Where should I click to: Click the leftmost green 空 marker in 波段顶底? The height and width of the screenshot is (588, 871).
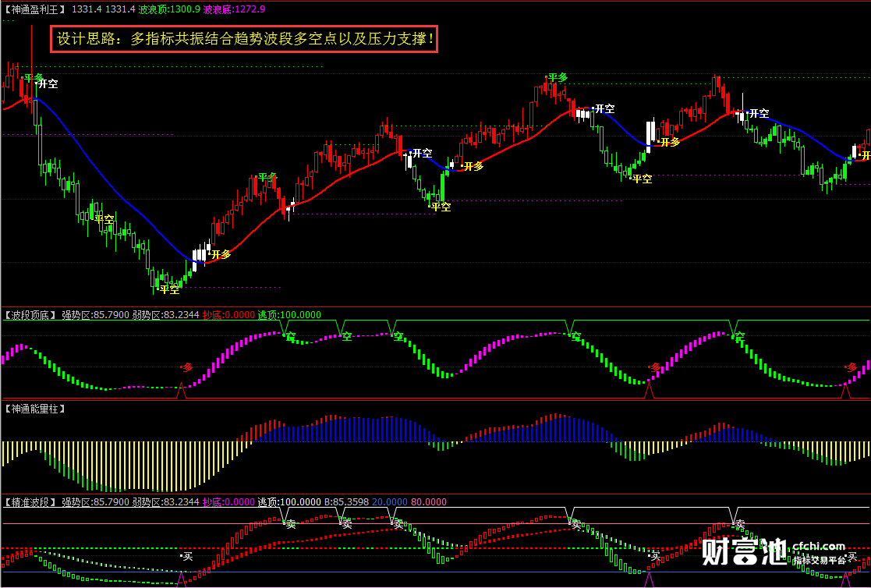291,336
